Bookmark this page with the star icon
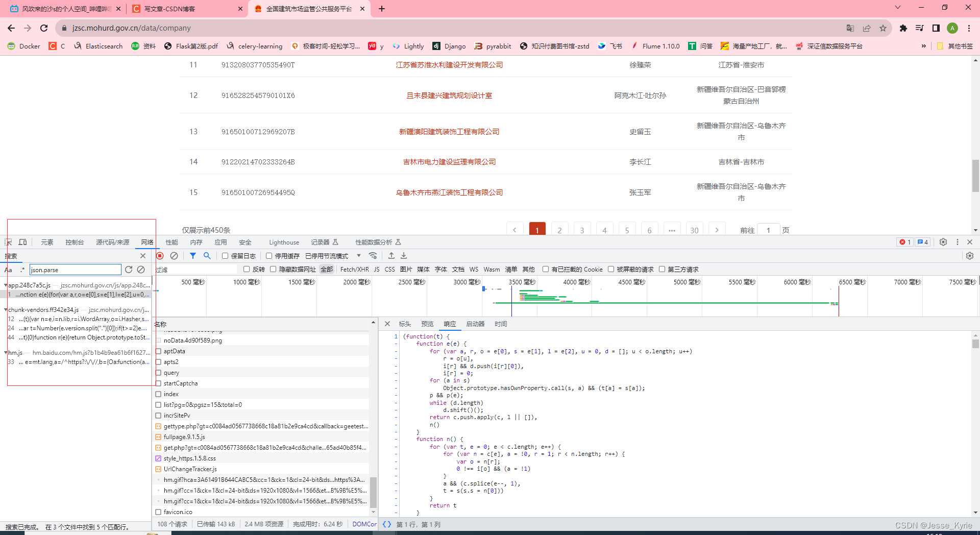Image resolution: width=980 pixels, height=535 pixels. coord(883,28)
